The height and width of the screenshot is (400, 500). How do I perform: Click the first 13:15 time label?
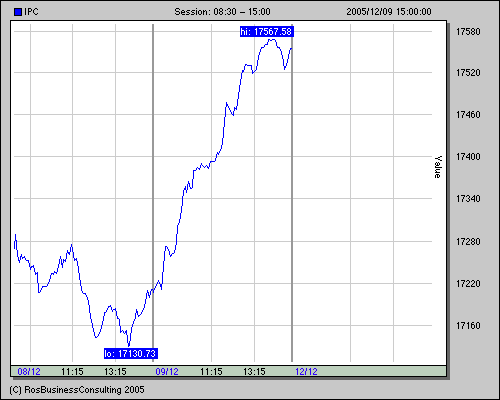tap(115, 371)
